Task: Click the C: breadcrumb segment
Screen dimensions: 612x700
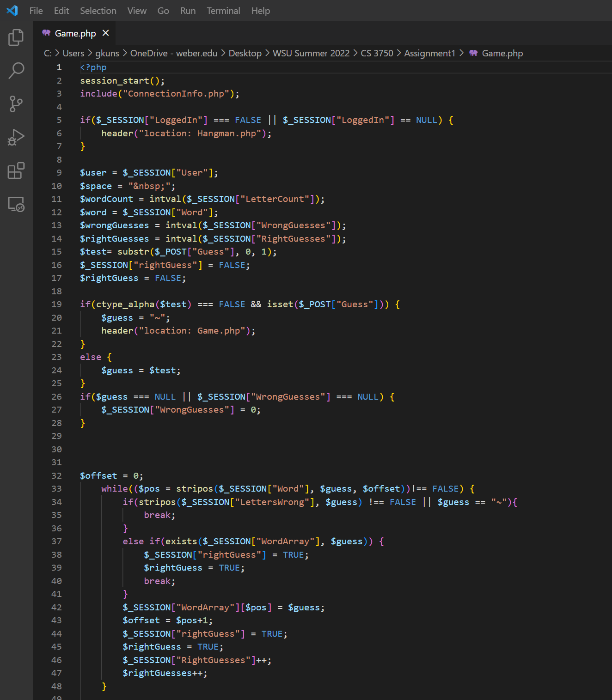Action: [48, 53]
